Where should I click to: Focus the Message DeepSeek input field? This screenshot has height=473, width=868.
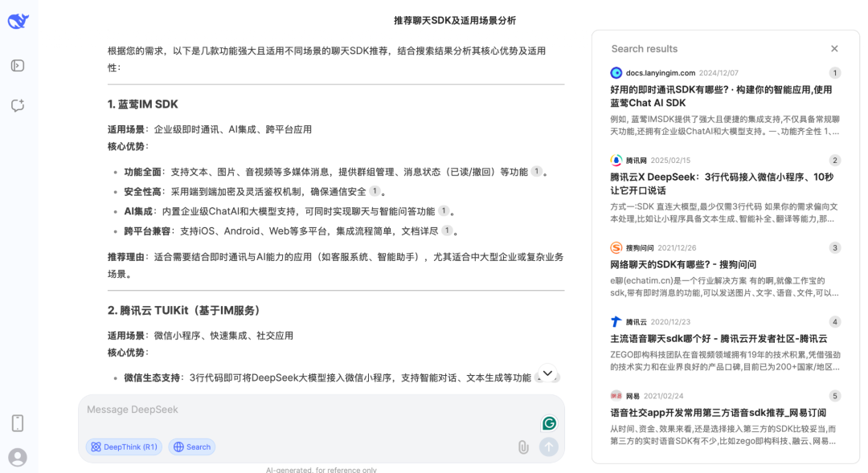pos(310,410)
